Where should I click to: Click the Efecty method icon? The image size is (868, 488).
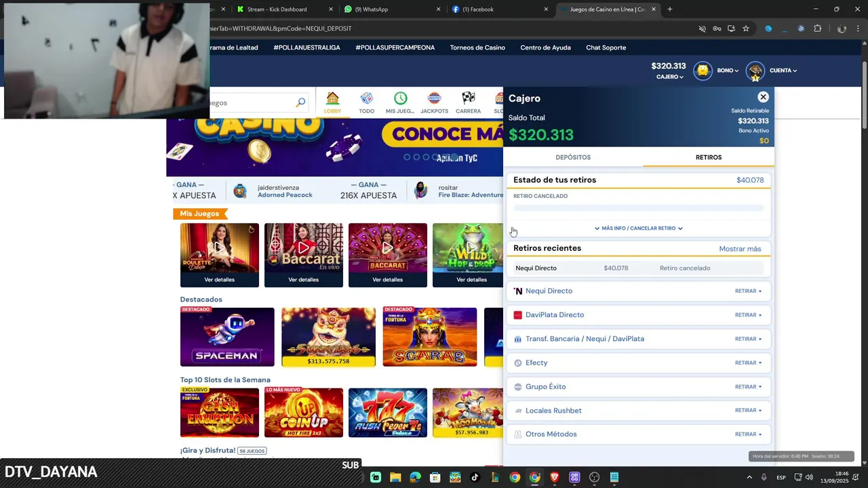click(518, 363)
